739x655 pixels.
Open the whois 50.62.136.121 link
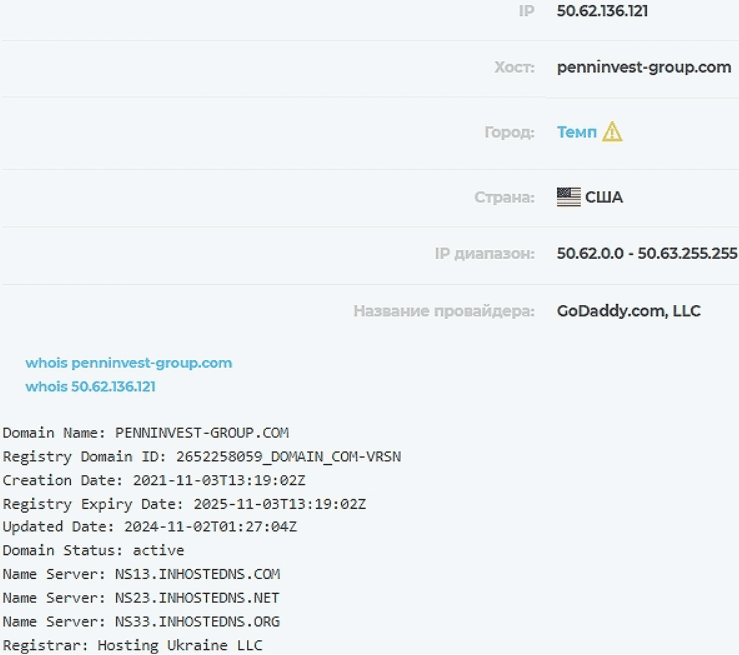click(x=90, y=386)
